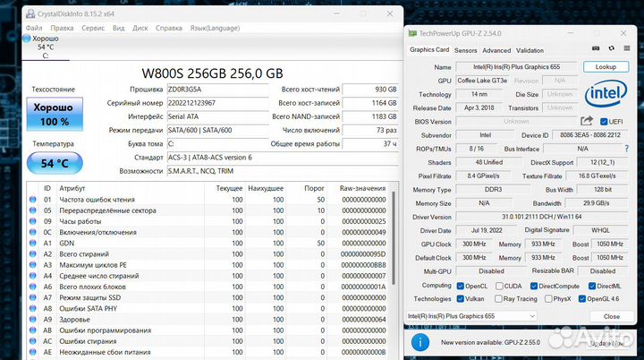Toggle PhysX checkbox
Image resolution: width=644 pixels, height=360 pixels.
pos(548,299)
